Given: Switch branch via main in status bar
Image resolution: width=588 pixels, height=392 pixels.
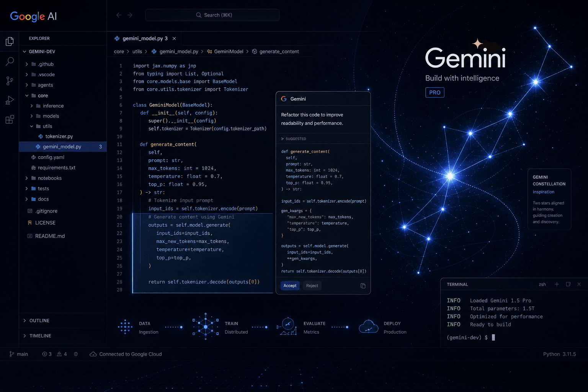Looking at the screenshot, I should pyautogui.click(x=19, y=354).
